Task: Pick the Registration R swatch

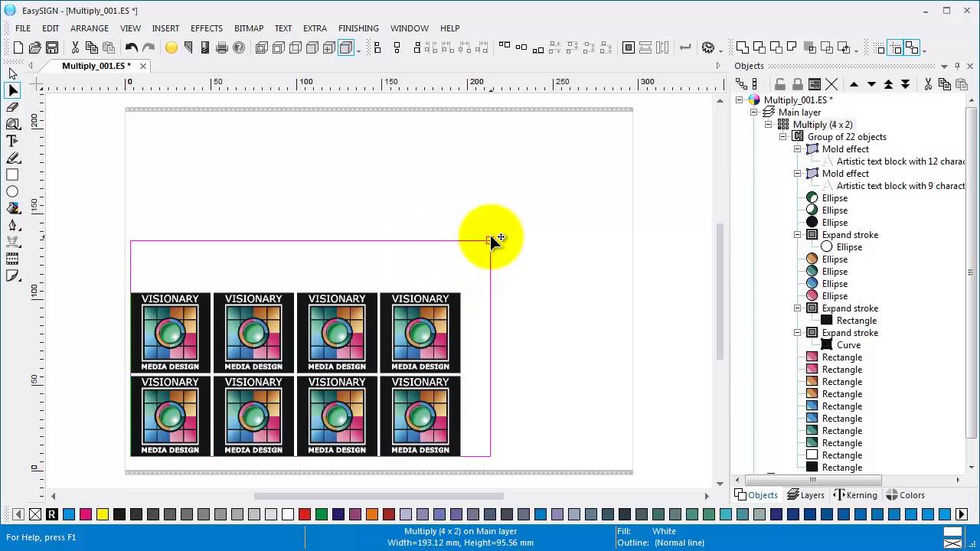Action: [x=52, y=514]
